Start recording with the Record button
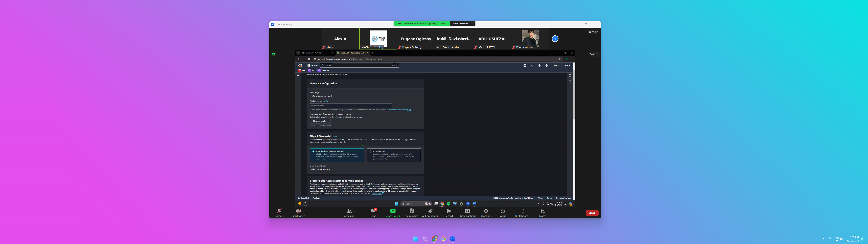Image resolution: width=868 pixels, height=244 pixels. [x=448, y=211]
